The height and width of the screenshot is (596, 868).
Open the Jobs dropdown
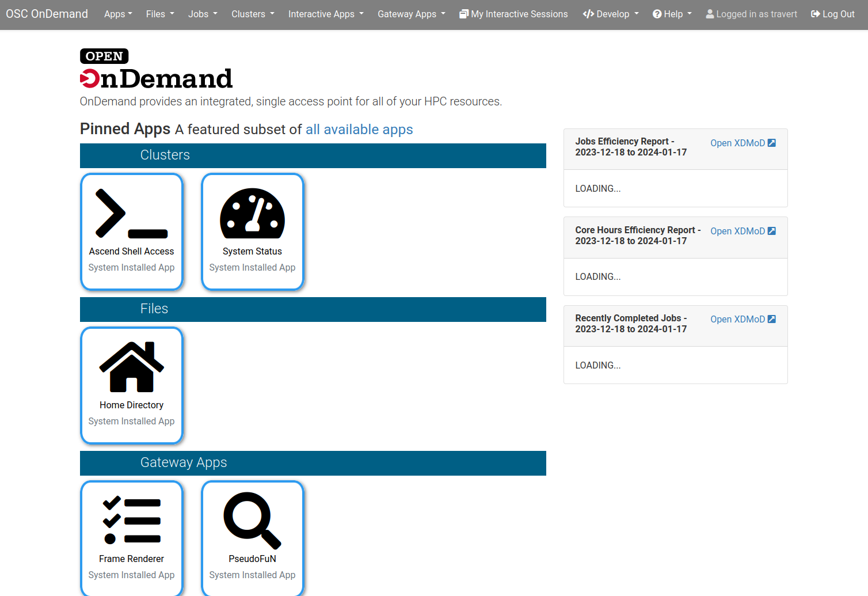tap(203, 14)
